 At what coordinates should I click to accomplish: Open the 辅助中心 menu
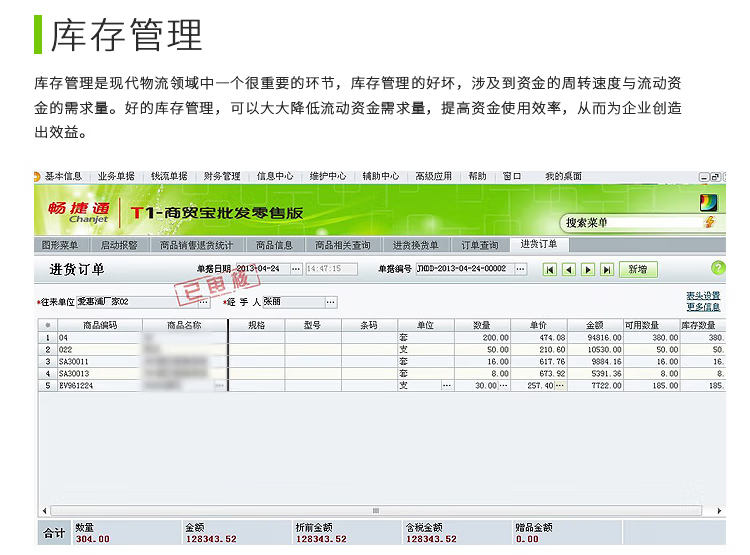(381, 177)
